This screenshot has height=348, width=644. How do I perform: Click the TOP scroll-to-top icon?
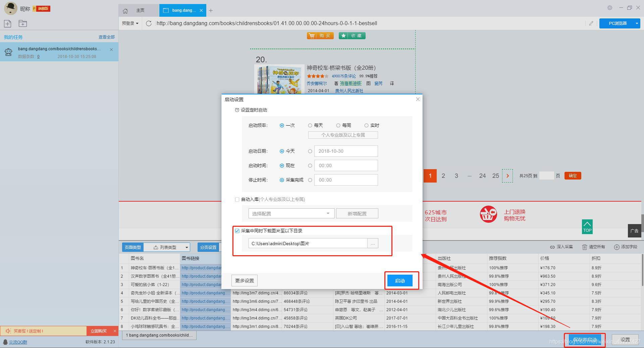587,227
